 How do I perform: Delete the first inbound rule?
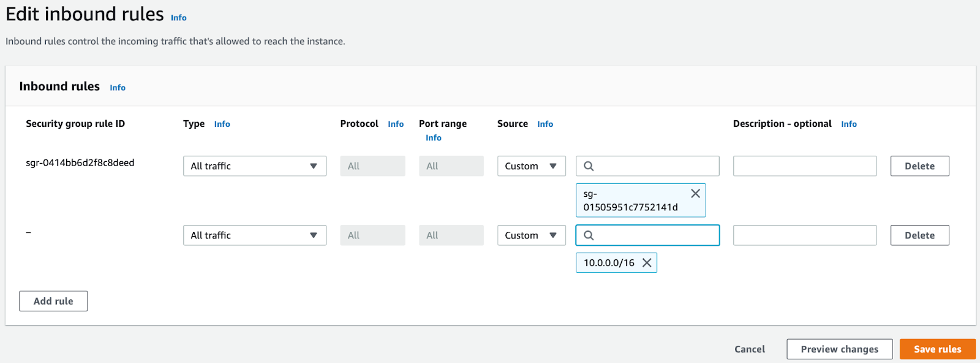coord(919,166)
